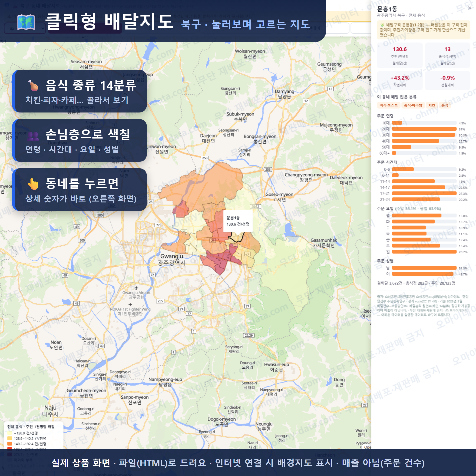Click the route 255 road shield
The height and width of the screenshot is (476, 476).
click(160, 301)
